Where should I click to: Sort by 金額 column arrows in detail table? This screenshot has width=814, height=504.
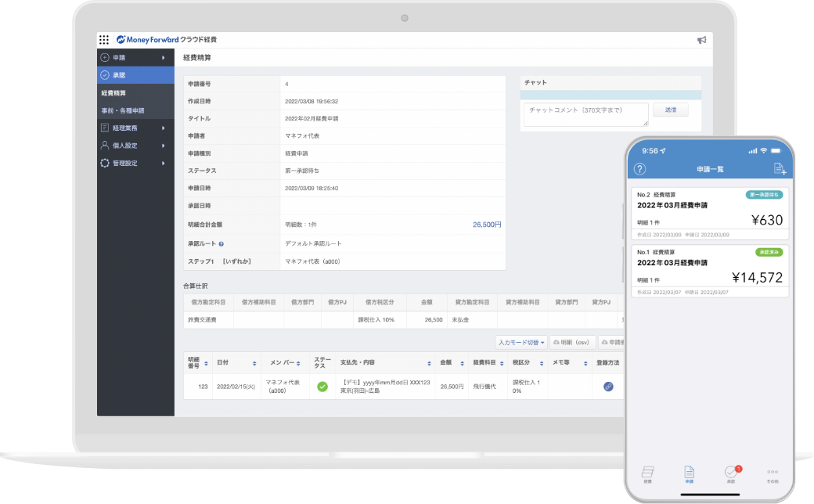[462, 363]
